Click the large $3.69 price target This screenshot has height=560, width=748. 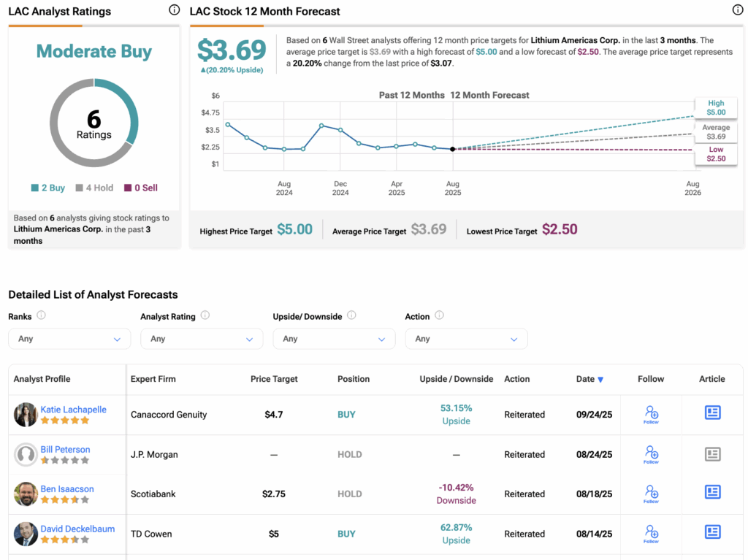(x=232, y=50)
